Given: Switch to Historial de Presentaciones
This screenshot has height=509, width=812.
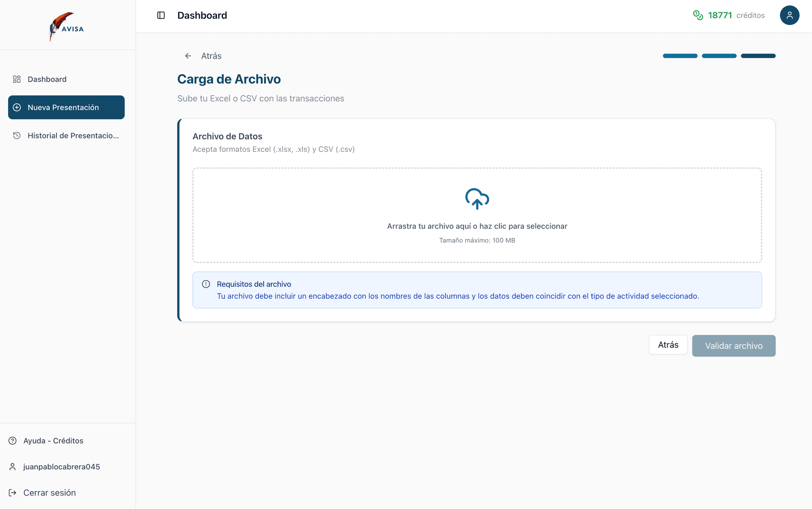Looking at the screenshot, I should pyautogui.click(x=73, y=136).
